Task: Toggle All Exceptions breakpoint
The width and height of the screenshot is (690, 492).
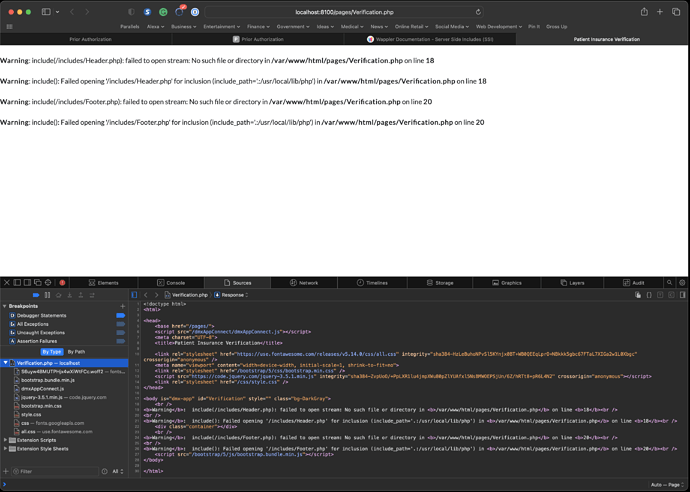Action: click(120, 324)
